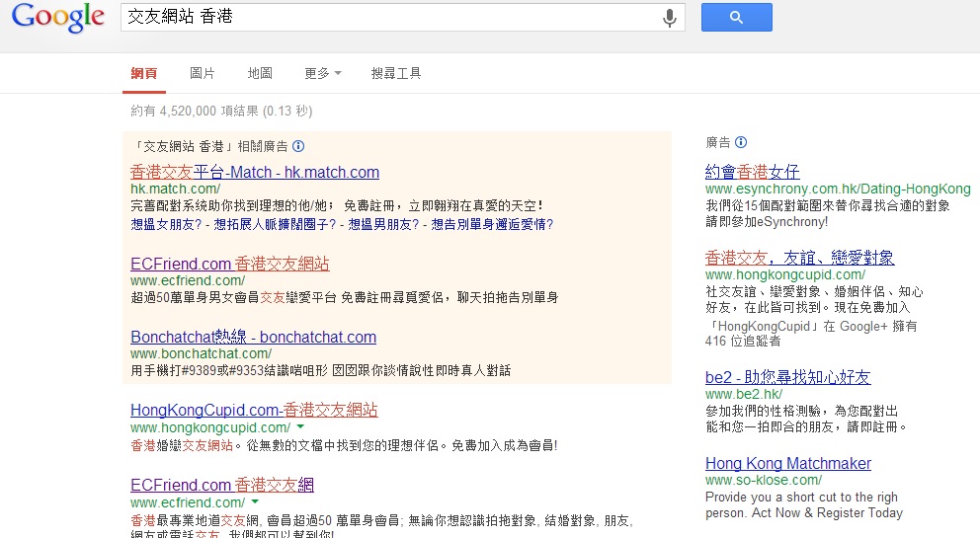Open green arrow beside www.ecfriend.com organic result

tap(255, 502)
